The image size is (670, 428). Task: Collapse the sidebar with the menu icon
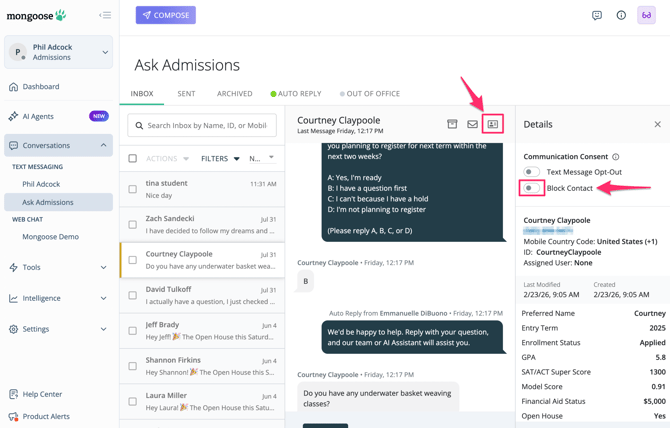[105, 15]
